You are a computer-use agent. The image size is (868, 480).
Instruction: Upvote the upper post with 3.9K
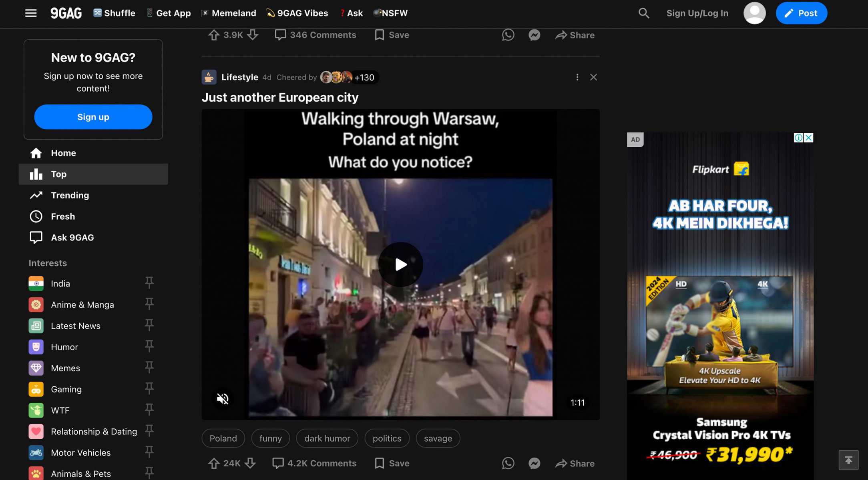point(214,35)
